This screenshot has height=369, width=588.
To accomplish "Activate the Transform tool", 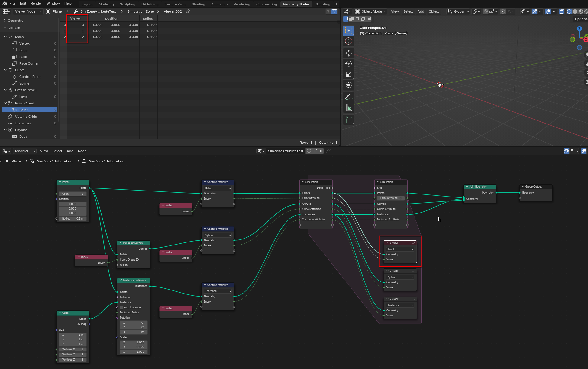I will pyautogui.click(x=348, y=85).
